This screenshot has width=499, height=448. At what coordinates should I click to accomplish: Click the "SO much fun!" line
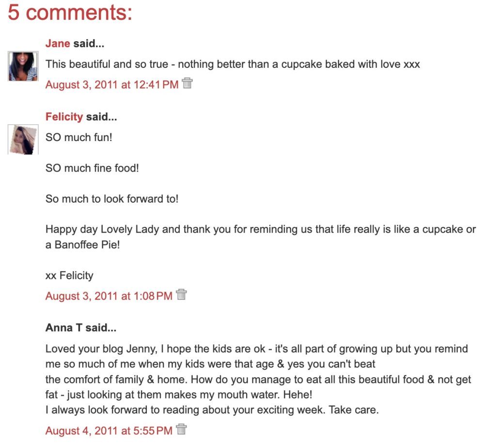(x=78, y=137)
